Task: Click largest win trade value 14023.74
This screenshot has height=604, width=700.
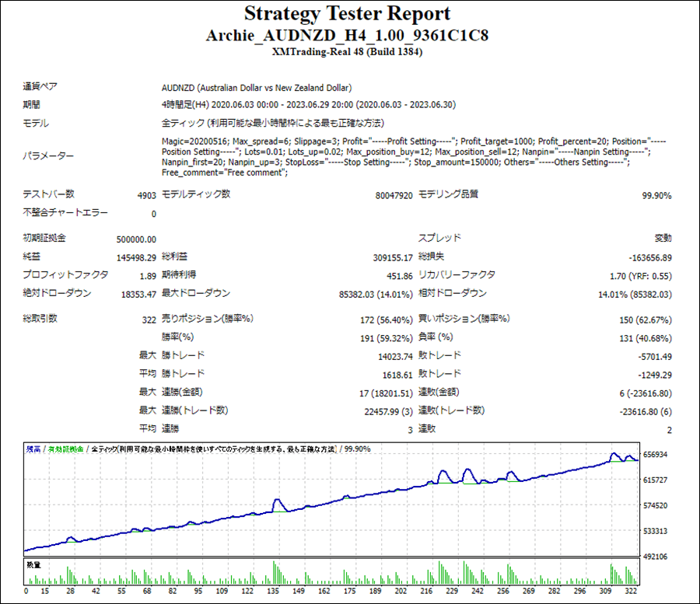Action: (395, 357)
